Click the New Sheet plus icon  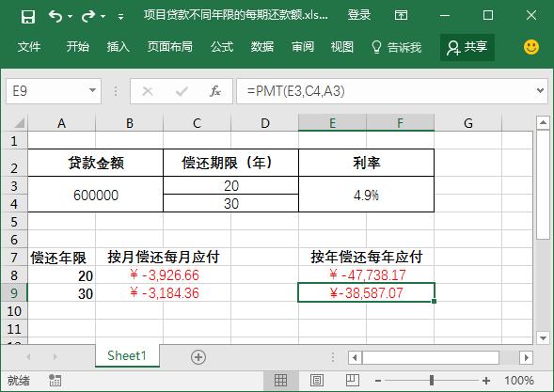[x=198, y=356]
